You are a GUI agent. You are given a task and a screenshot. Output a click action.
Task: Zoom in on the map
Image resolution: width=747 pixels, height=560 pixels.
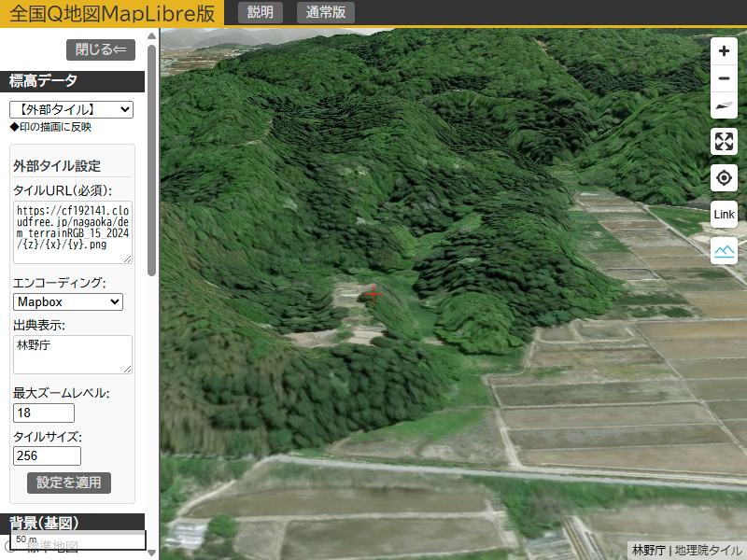tap(724, 51)
